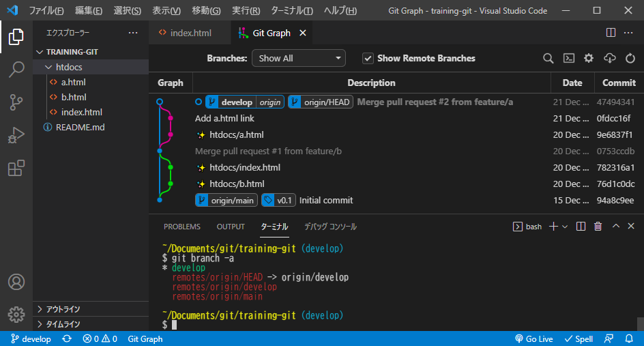Viewport: 644px width, 346px height.
Task: Split the terminal panel
Action: pyautogui.click(x=581, y=227)
